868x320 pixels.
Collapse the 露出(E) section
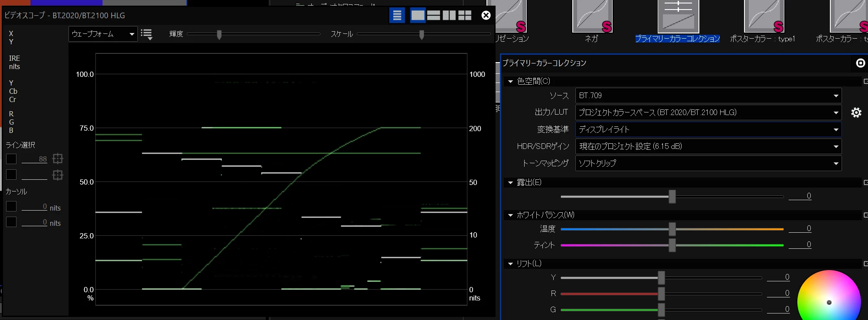[510, 183]
